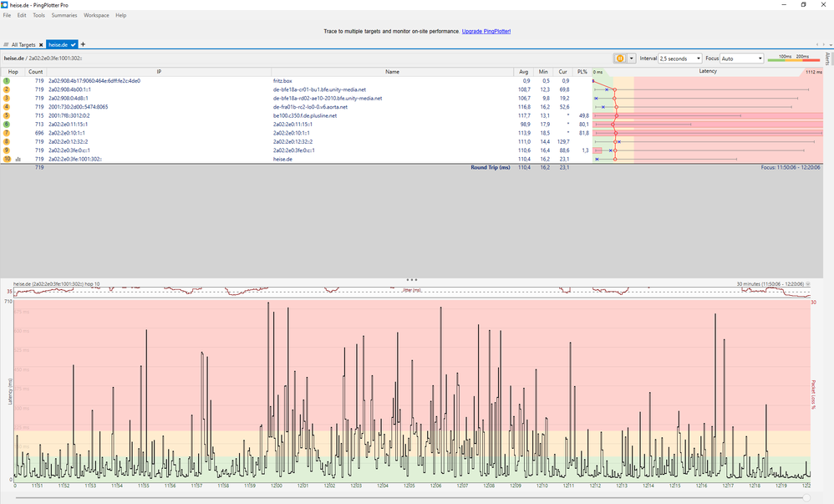
Task: Add a new target tab with the plus icon
Action: tap(83, 44)
